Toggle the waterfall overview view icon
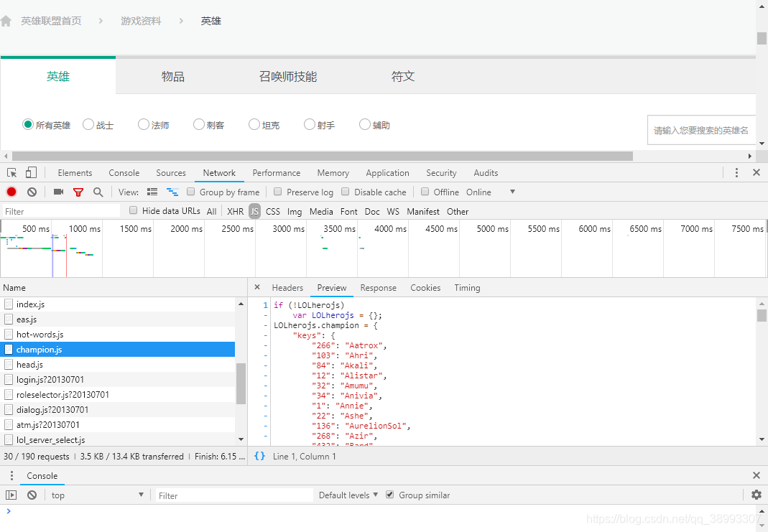768x532 pixels. (x=172, y=192)
